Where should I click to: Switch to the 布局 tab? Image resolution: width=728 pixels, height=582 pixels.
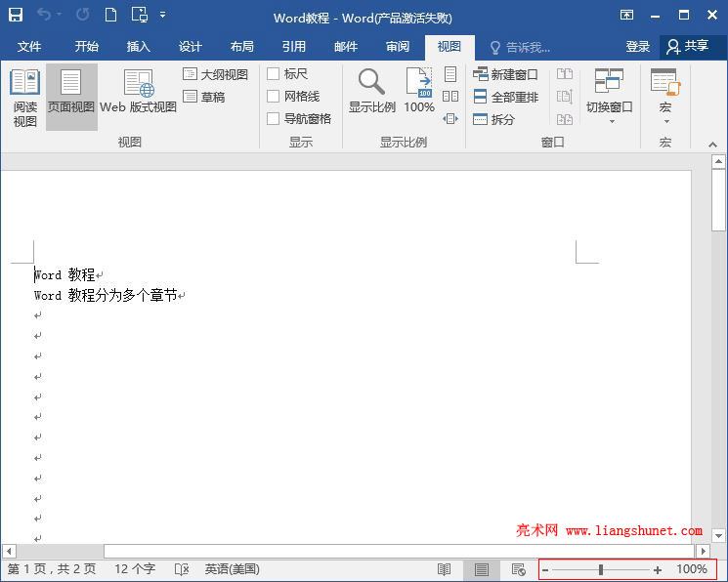point(242,47)
